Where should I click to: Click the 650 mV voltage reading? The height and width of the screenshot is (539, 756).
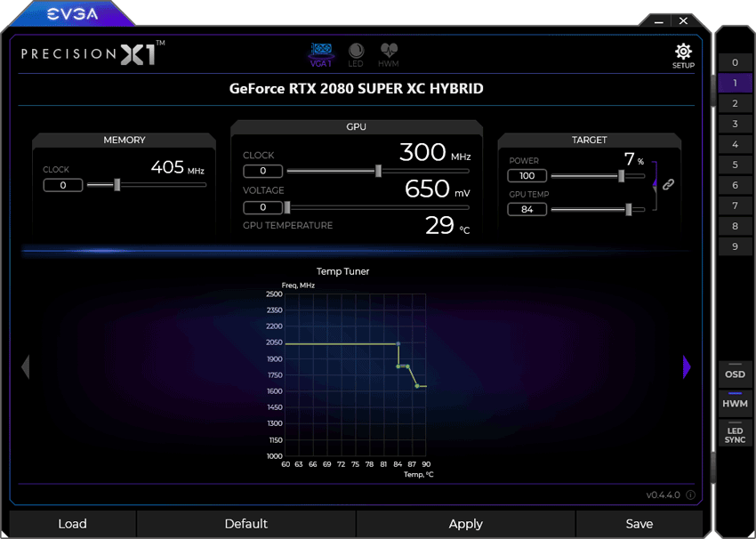(438, 189)
